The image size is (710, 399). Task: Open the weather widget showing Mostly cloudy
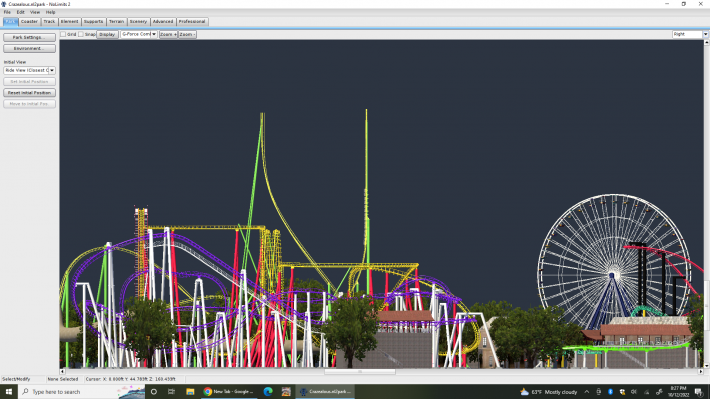point(549,392)
